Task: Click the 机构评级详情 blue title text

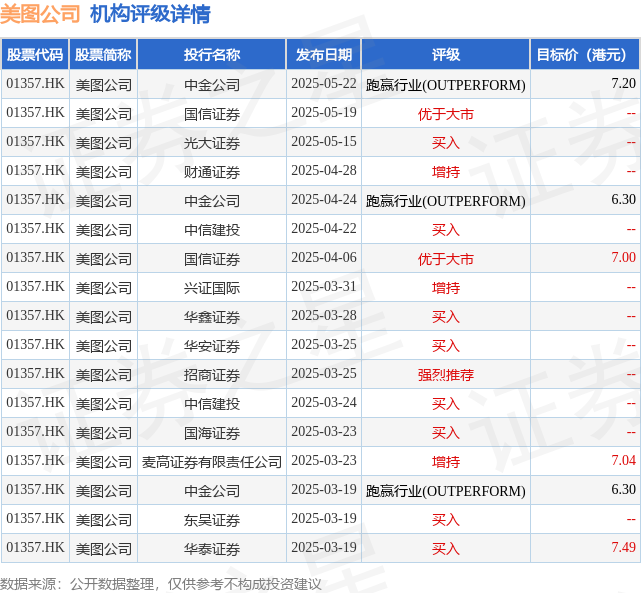Action: click(x=150, y=14)
